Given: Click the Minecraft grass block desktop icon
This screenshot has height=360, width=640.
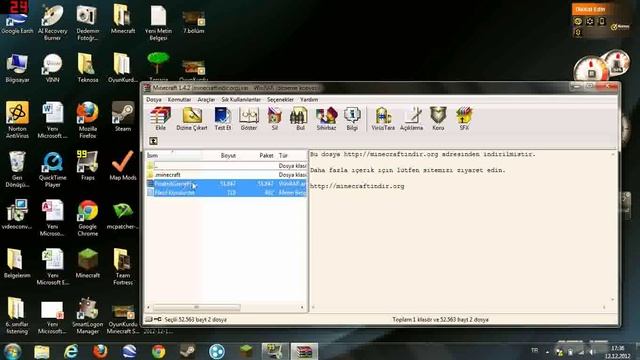Looking at the screenshot, I should click(x=87, y=264).
